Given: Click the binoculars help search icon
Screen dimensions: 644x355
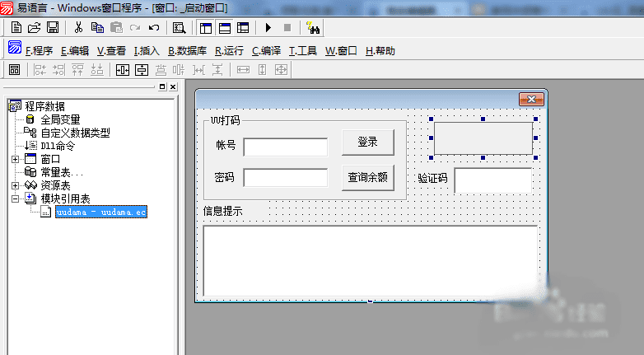Looking at the screenshot, I should click(x=313, y=27).
